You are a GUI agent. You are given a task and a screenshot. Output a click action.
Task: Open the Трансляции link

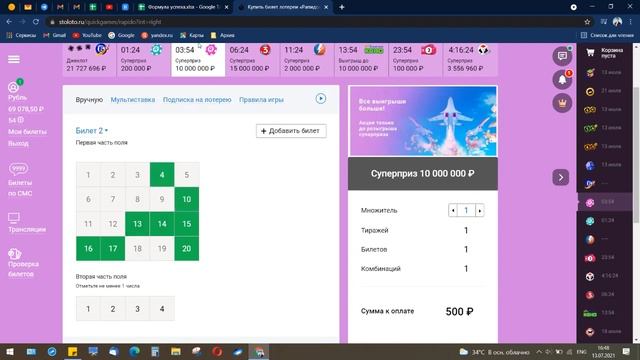point(27,229)
